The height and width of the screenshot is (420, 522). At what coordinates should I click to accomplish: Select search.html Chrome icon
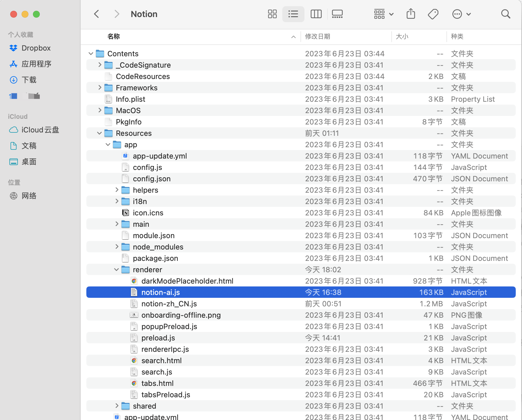pyautogui.click(x=134, y=361)
